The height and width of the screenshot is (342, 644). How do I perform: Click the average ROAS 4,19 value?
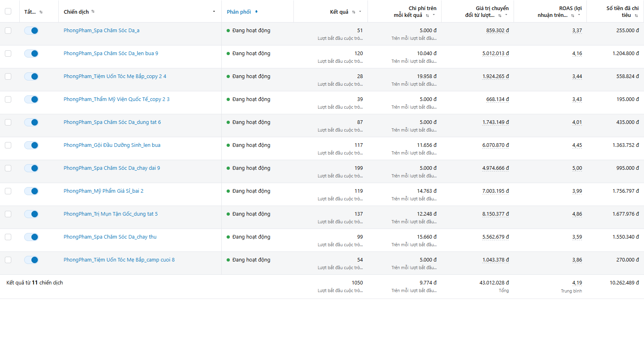click(x=577, y=283)
